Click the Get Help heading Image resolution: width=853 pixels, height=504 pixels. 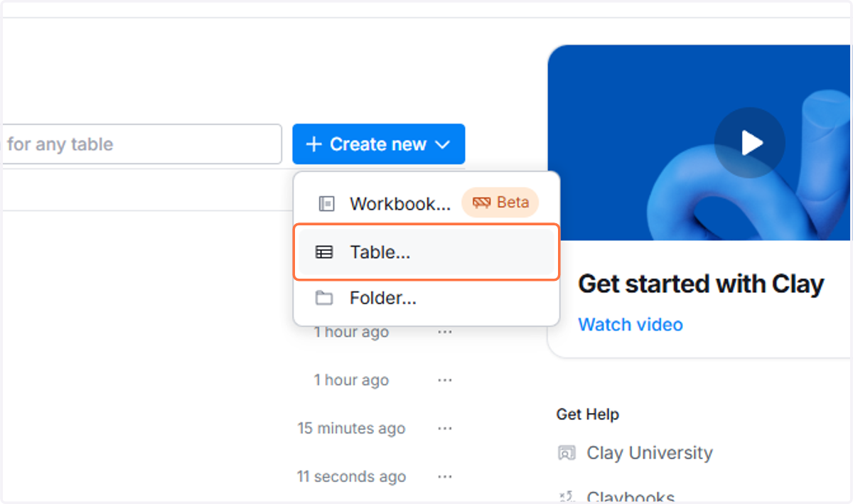tap(588, 414)
